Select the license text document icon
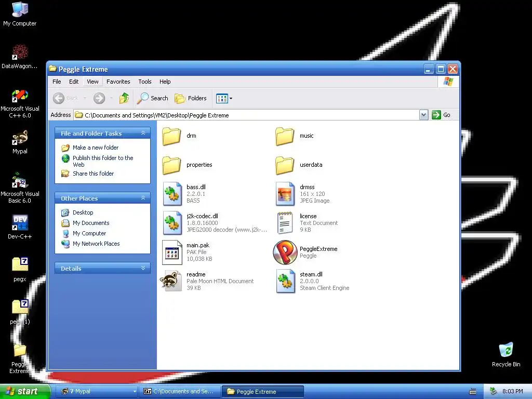The width and height of the screenshot is (532, 399). [x=285, y=223]
